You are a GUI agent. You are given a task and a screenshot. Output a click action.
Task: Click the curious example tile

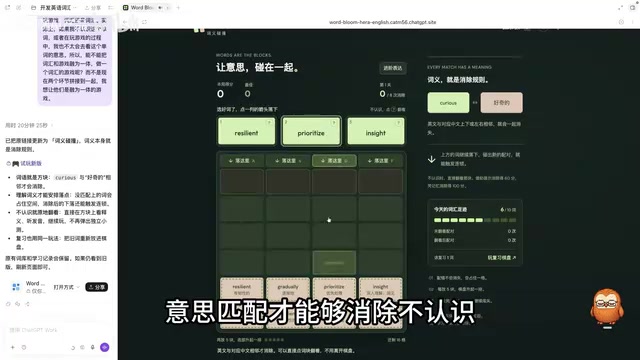(448, 103)
